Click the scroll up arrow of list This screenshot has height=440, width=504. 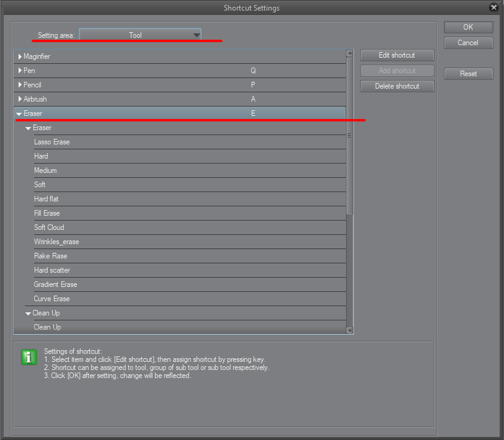click(x=350, y=54)
